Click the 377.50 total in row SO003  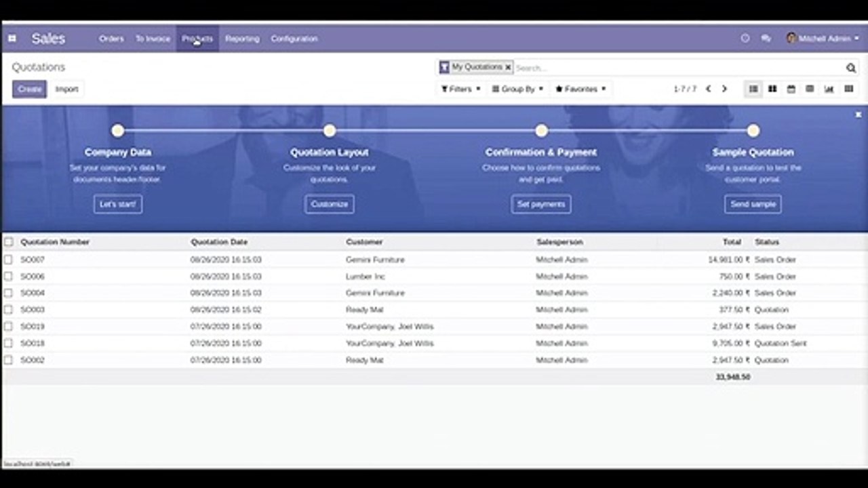pos(734,310)
